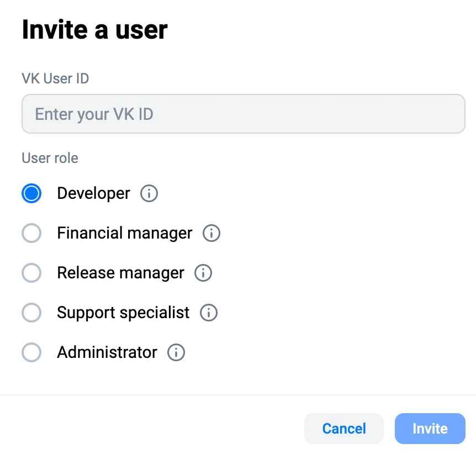476x454 pixels.
Task: Choose the Financial manager radio circle
Action: [31, 233]
